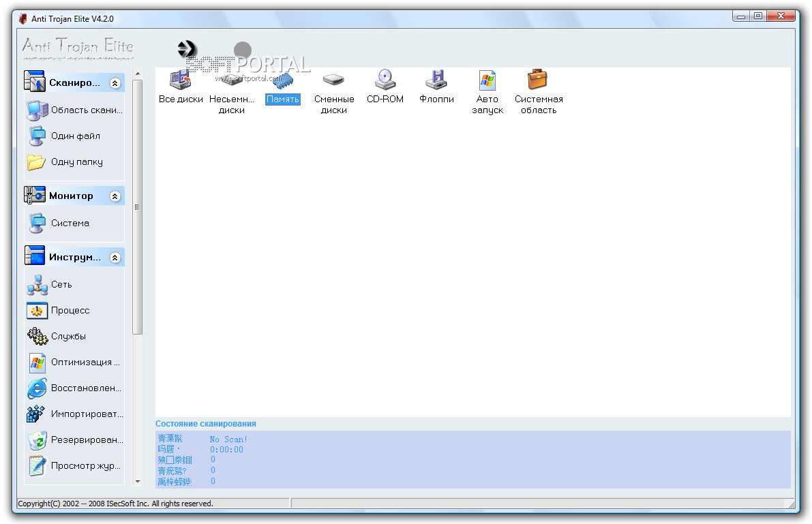The image size is (812, 524).
Task: Maximize the Anti Trojan Elite window
Action: pyautogui.click(x=757, y=16)
